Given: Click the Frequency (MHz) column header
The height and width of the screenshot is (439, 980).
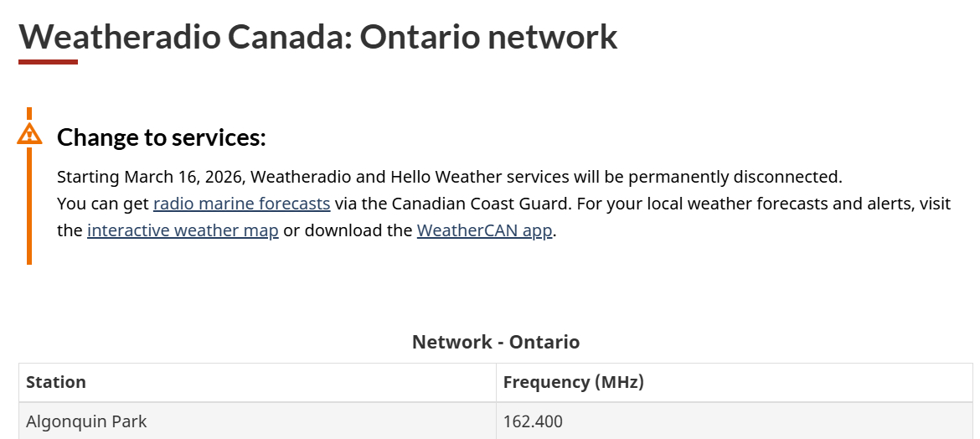Looking at the screenshot, I should coord(573,382).
